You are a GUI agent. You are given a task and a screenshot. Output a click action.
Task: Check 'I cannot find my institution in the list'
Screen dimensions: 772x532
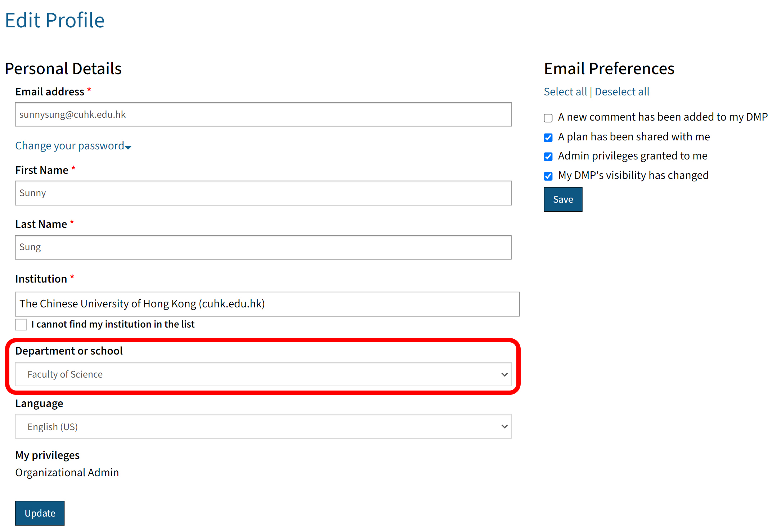pyautogui.click(x=21, y=324)
